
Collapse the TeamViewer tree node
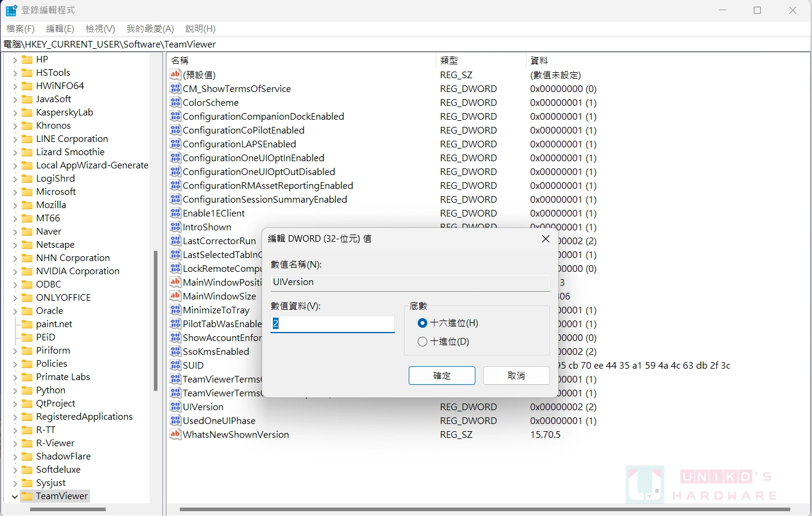click(x=15, y=496)
